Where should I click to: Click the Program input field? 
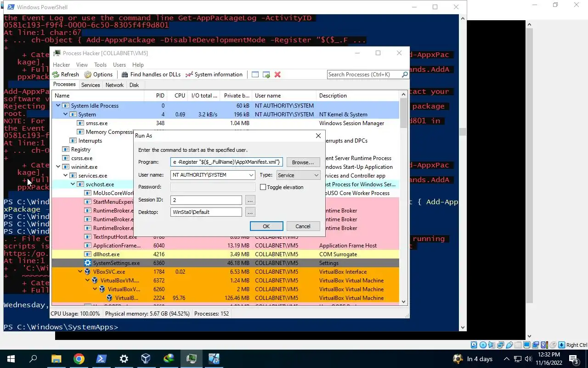click(226, 162)
